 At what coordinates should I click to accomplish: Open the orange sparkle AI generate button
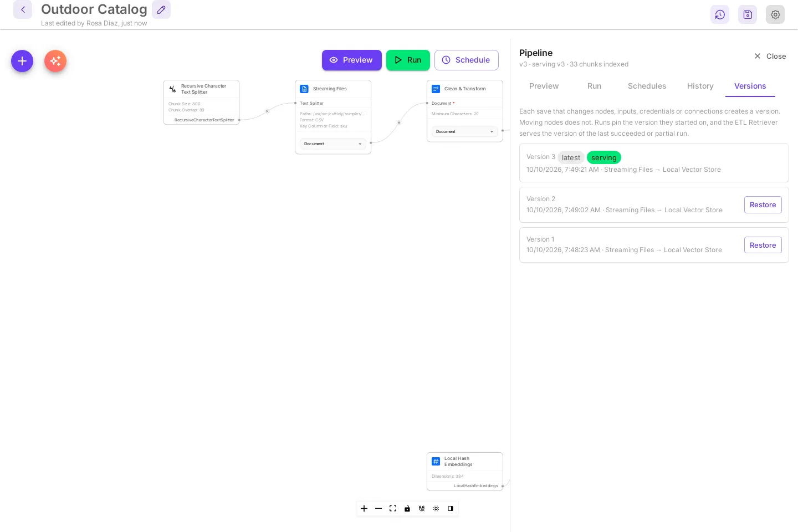coord(55,61)
